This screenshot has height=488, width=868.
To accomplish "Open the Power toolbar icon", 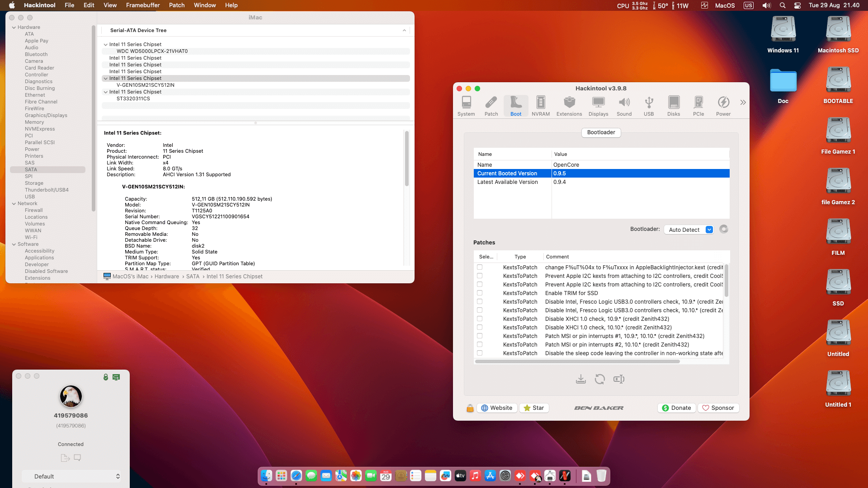I will click(x=723, y=106).
